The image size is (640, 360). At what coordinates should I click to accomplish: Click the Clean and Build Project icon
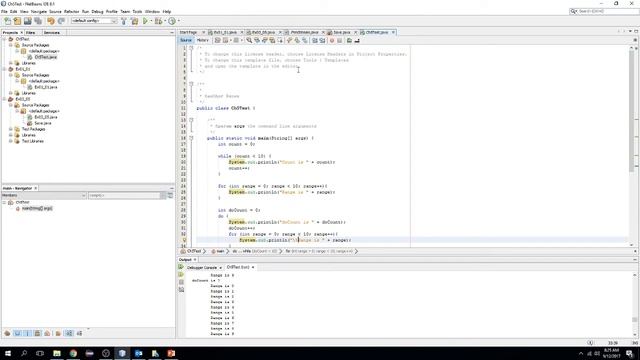coord(135,21)
